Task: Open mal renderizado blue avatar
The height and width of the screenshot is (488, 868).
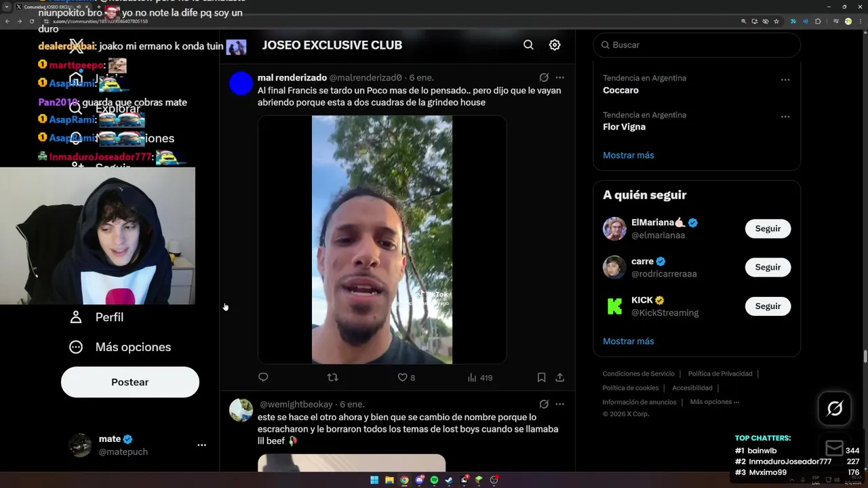Action: point(241,84)
